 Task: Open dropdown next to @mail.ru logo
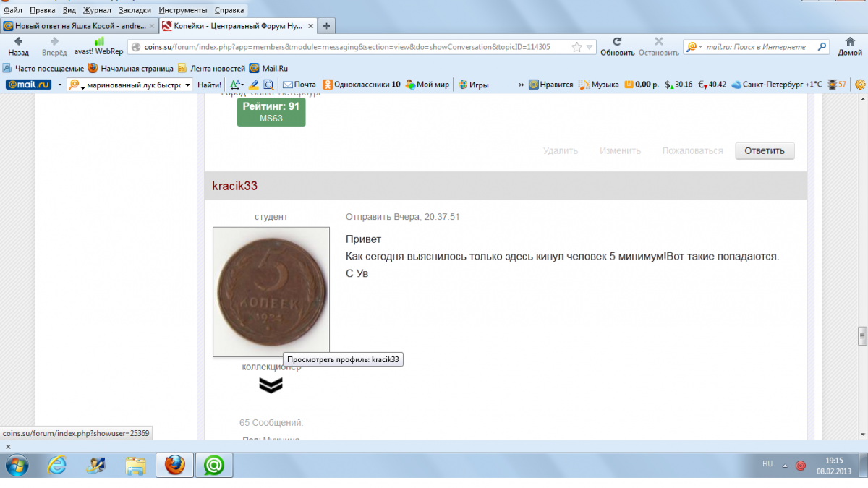pyautogui.click(x=60, y=85)
